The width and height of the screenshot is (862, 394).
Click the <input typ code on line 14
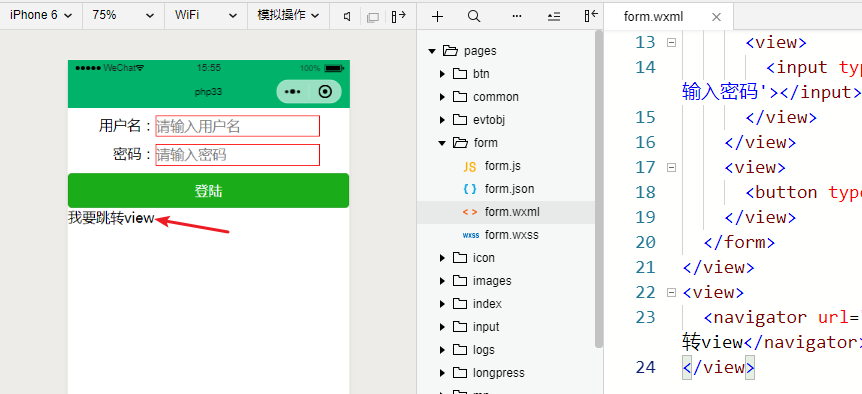[x=814, y=68]
